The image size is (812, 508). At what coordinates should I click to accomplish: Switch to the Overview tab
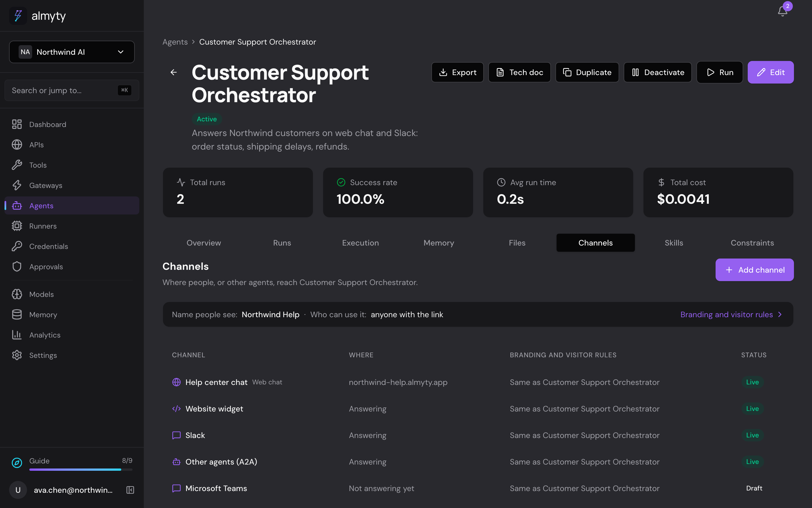[x=204, y=243]
